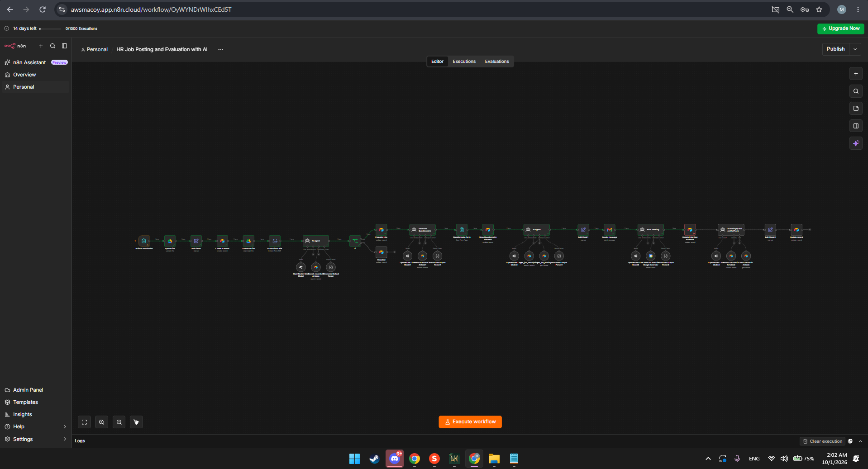Collapse the left sidebar
Screen dimensions: 868x469
coord(64,46)
